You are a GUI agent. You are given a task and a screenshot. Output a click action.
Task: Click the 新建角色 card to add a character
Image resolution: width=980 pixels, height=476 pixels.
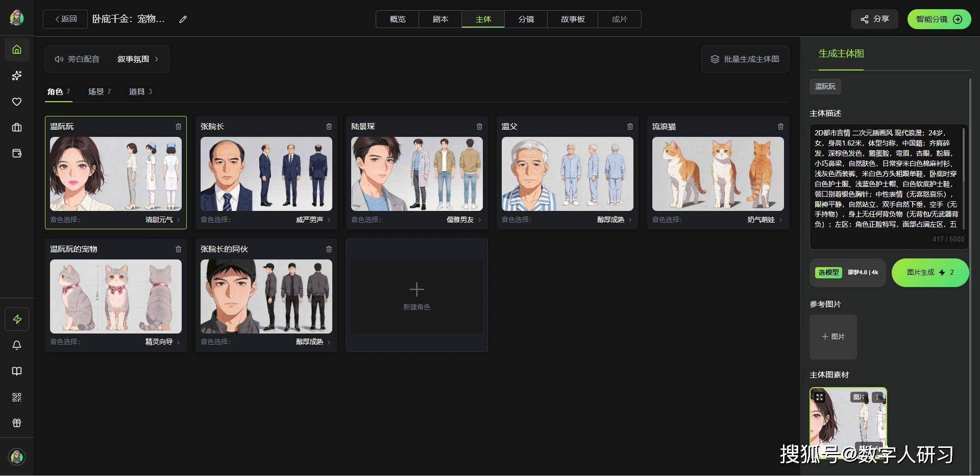[x=416, y=295]
